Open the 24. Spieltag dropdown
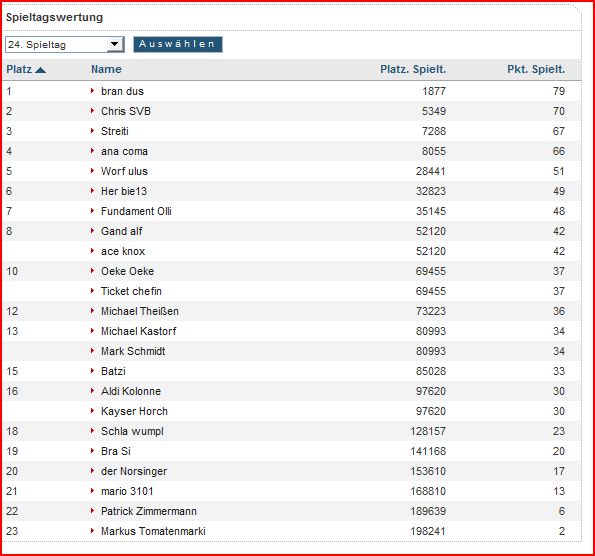Image resolution: width=595 pixels, height=556 pixels. [65, 44]
